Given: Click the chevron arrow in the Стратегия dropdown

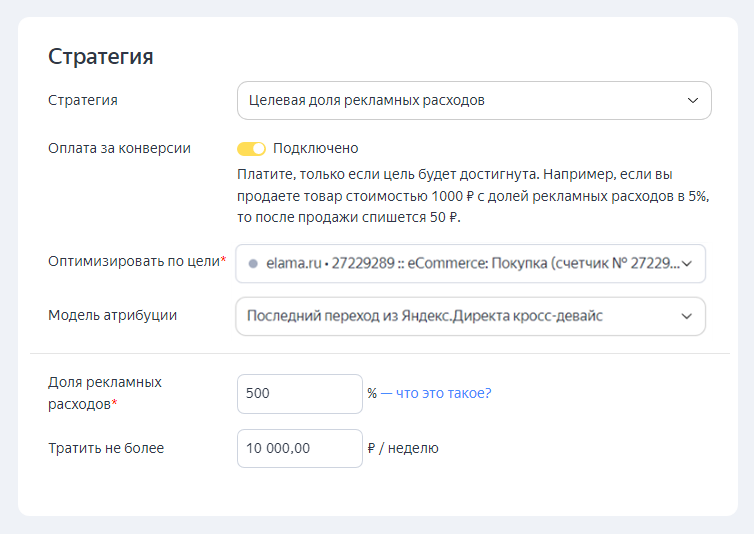Looking at the screenshot, I should 693,101.
